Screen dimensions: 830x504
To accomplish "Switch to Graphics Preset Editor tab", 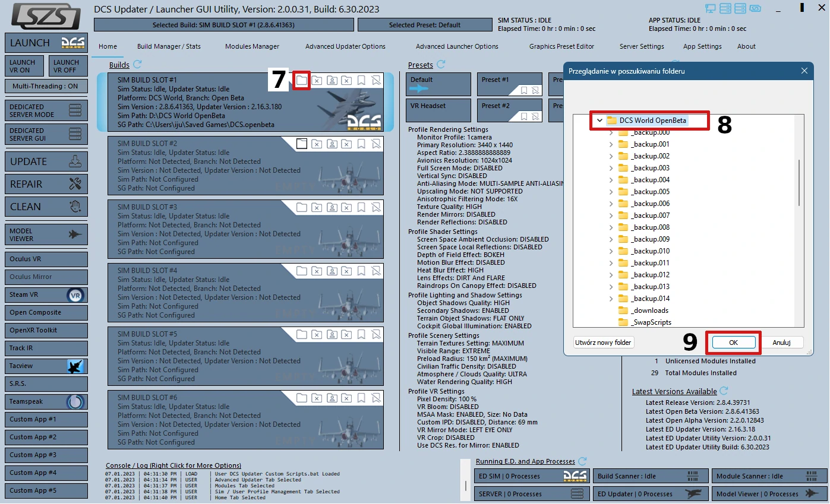I will point(561,46).
